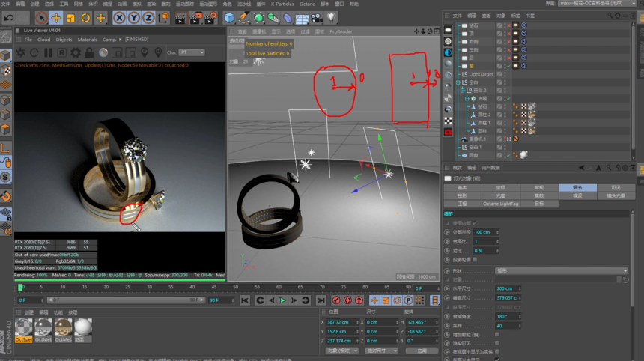The image size is (644, 361).
Task: Open Octane settings gear in Live Viewer
Action: (76, 52)
